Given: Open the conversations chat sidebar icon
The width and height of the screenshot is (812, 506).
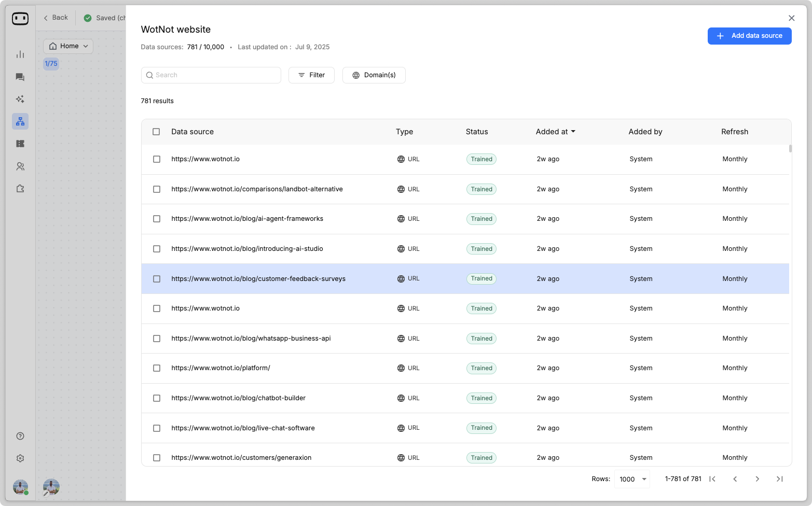Looking at the screenshot, I should [x=20, y=77].
